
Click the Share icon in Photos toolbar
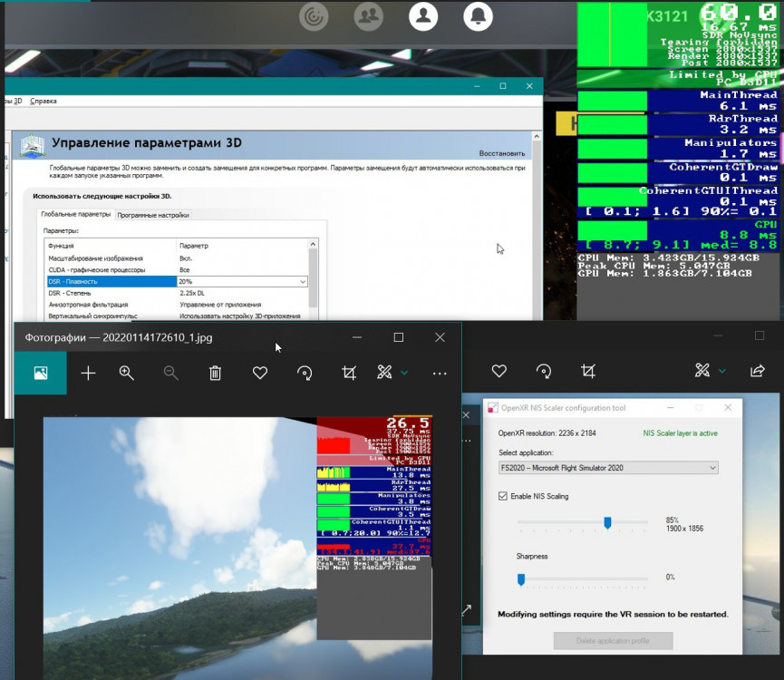[757, 371]
